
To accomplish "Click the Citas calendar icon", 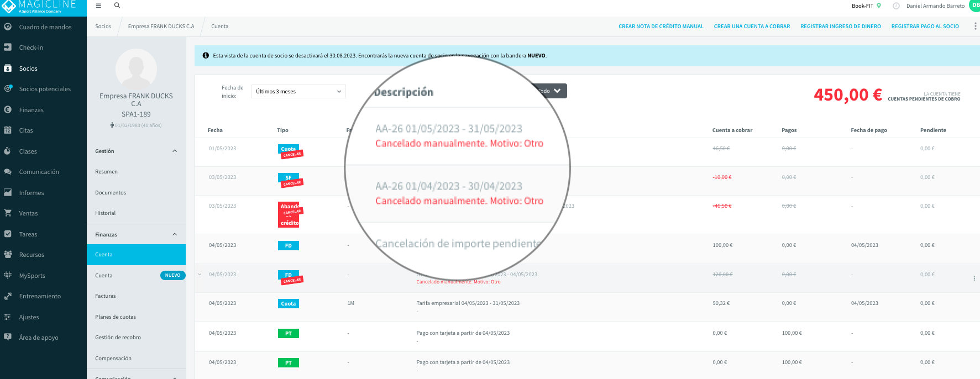I will point(8,130).
